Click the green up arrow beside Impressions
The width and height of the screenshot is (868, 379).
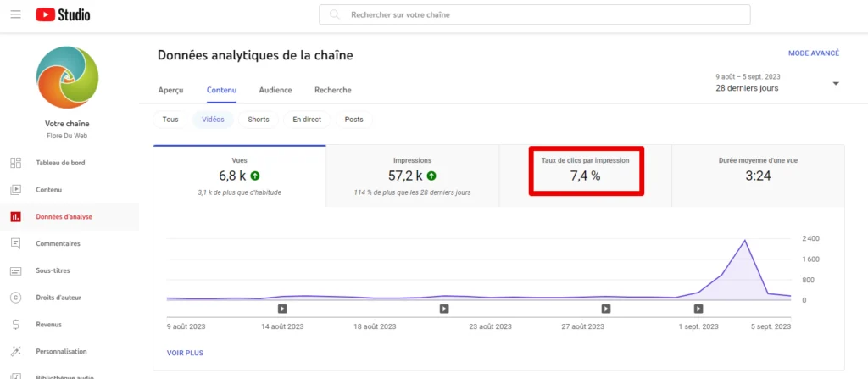coord(431,176)
